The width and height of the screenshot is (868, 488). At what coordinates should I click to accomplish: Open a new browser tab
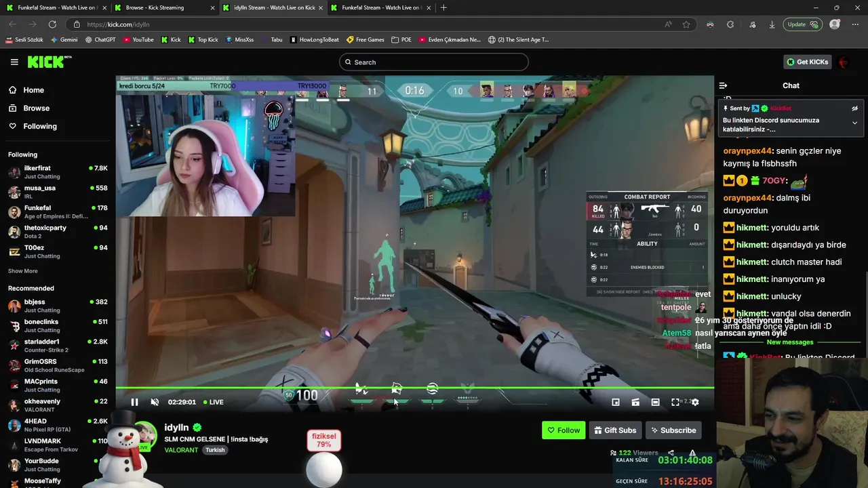[x=443, y=7]
